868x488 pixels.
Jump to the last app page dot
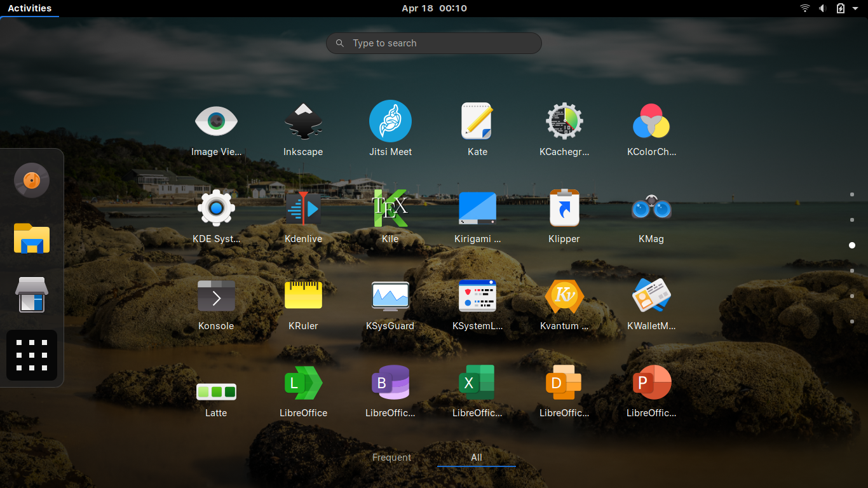coord(852,322)
